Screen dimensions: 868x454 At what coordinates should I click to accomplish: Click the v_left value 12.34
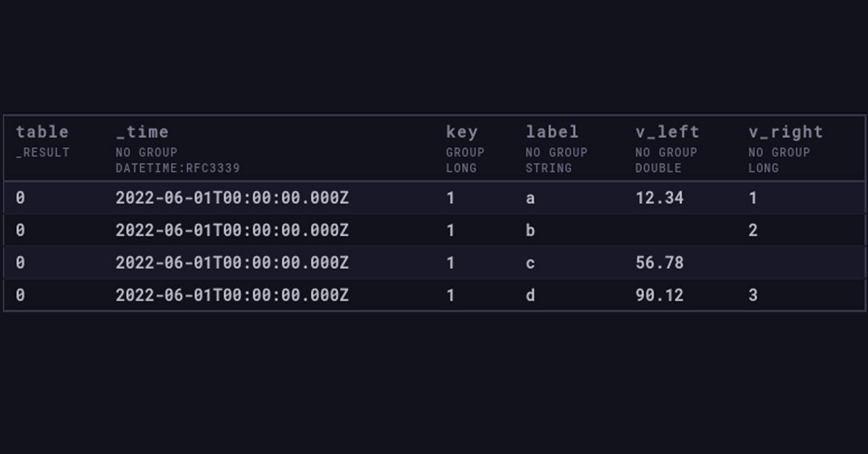(x=659, y=197)
